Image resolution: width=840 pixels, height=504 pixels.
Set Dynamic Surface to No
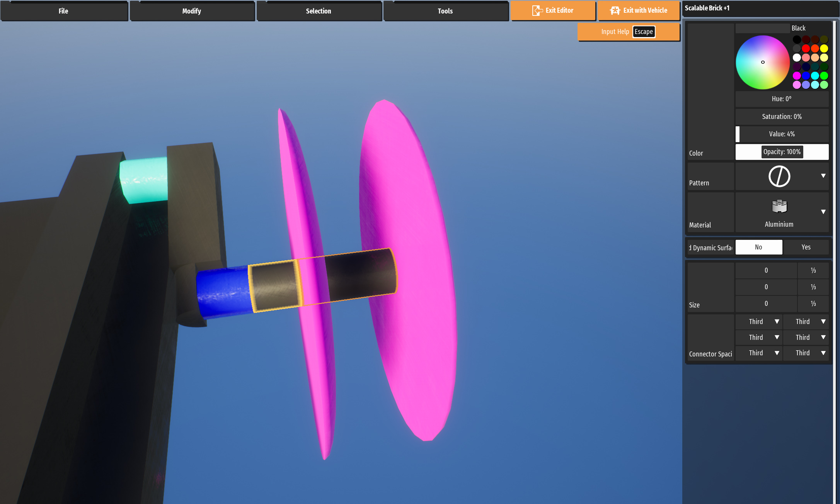[x=758, y=247]
